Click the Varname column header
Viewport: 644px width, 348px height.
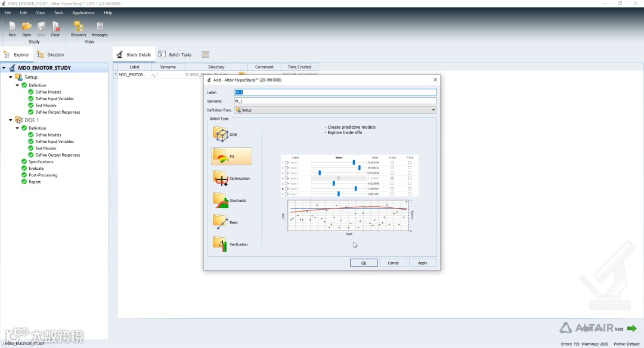168,67
